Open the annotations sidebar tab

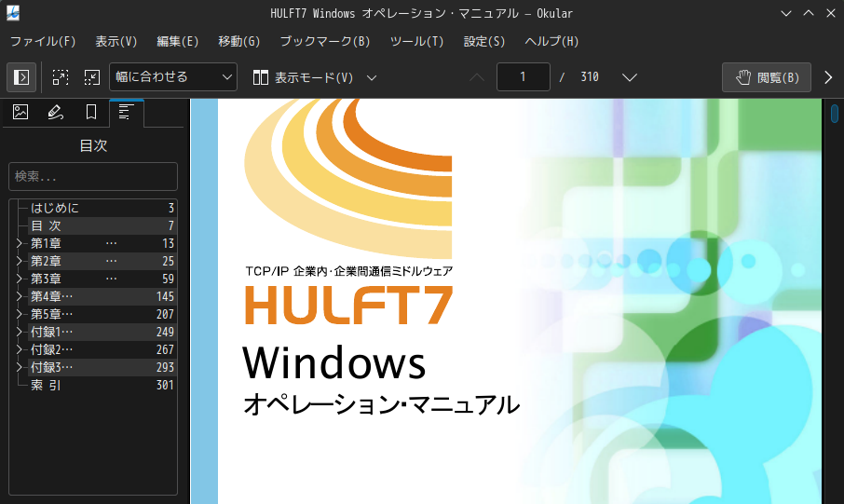click(56, 112)
